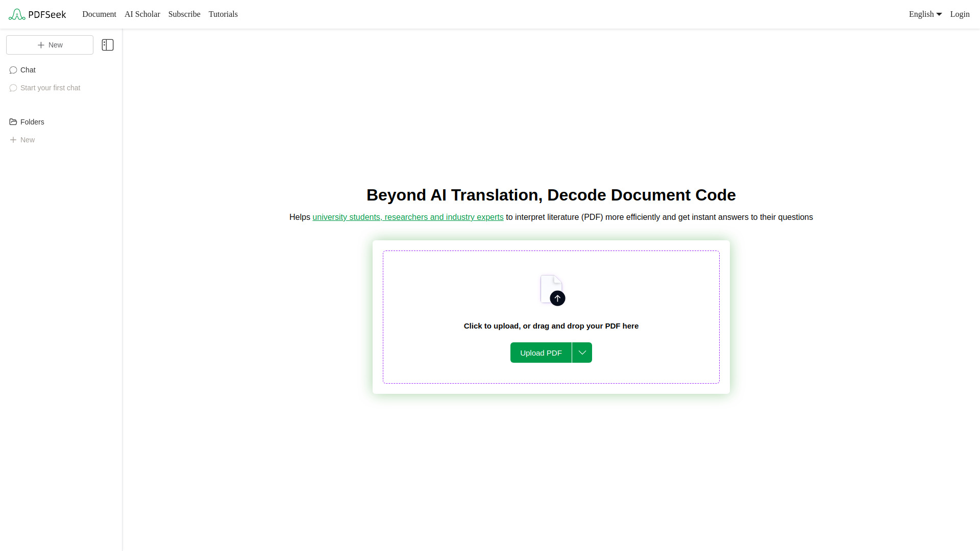Go to AI Scholar in the navbar
980x551 pixels.
(142, 14)
